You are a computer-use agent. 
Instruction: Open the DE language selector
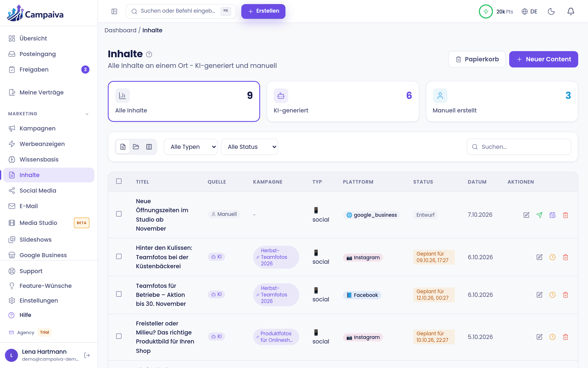(x=529, y=11)
